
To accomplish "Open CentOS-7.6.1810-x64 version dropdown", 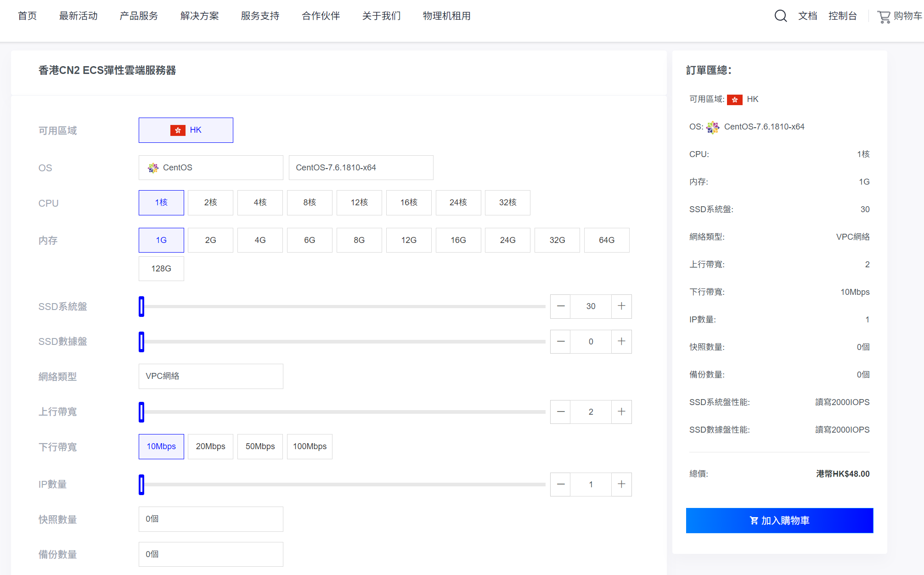I will point(361,168).
